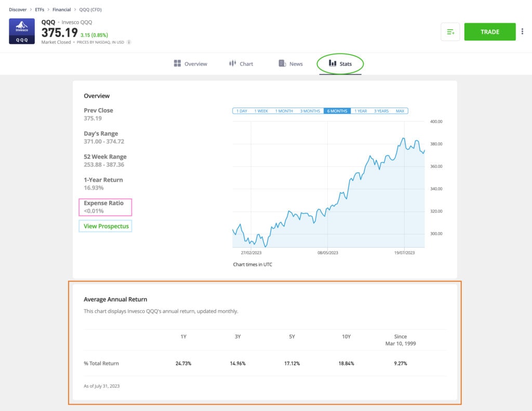
Task: Click Expense Ratio value <0.01%
Action: (94, 211)
